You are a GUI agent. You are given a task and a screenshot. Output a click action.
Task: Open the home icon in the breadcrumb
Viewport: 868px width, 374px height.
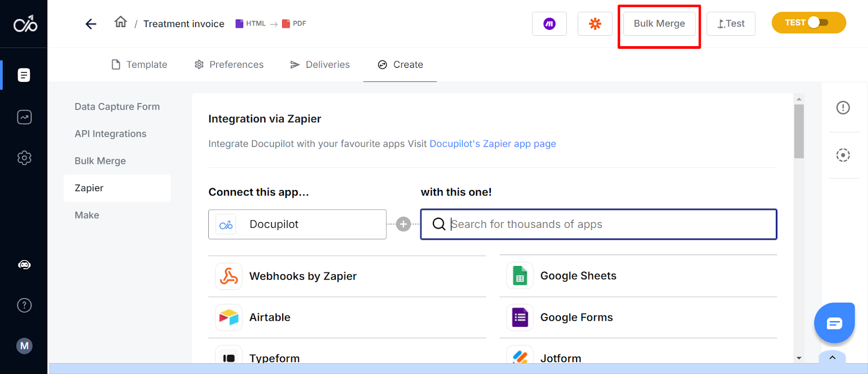click(x=120, y=22)
